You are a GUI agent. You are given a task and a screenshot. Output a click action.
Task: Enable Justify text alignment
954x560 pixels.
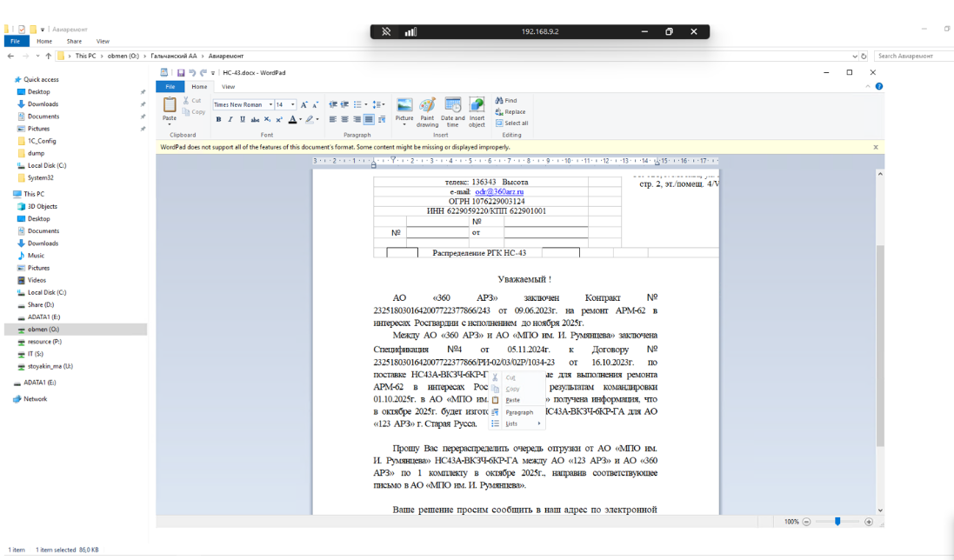[x=369, y=119]
